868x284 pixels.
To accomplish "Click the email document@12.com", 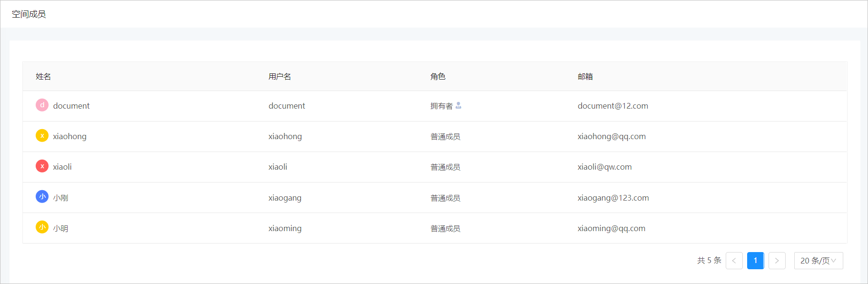I will tap(613, 106).
